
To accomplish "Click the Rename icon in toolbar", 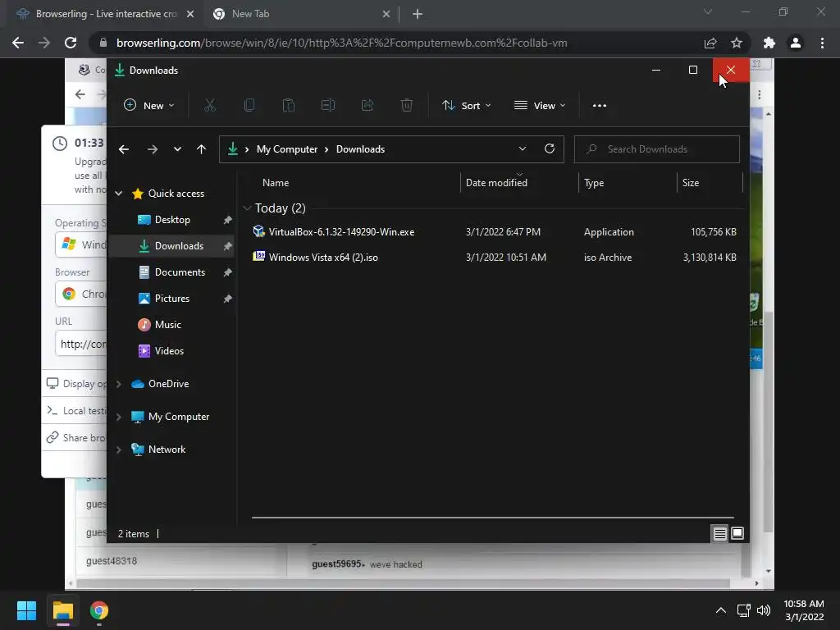I will pos(328,106).
